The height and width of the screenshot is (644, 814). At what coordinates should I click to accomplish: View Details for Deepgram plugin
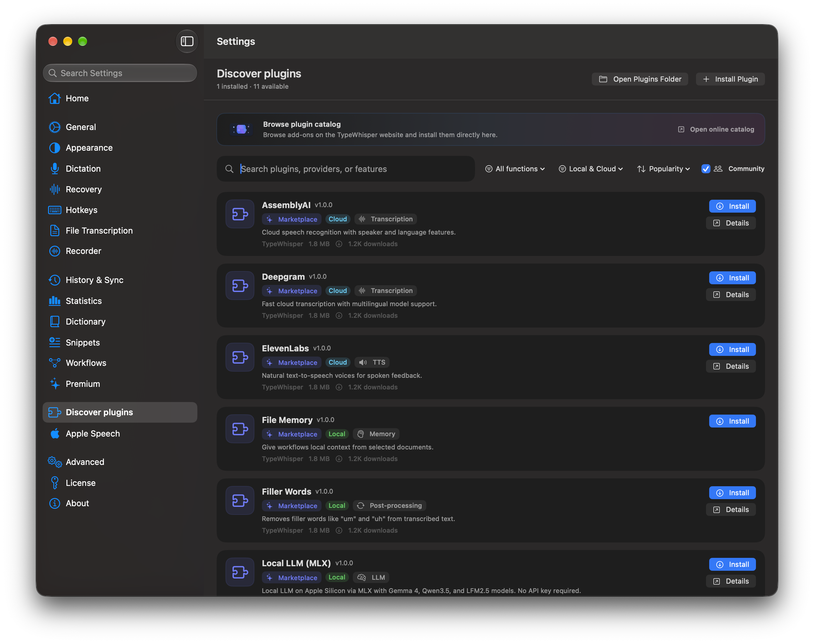point(730,295)
